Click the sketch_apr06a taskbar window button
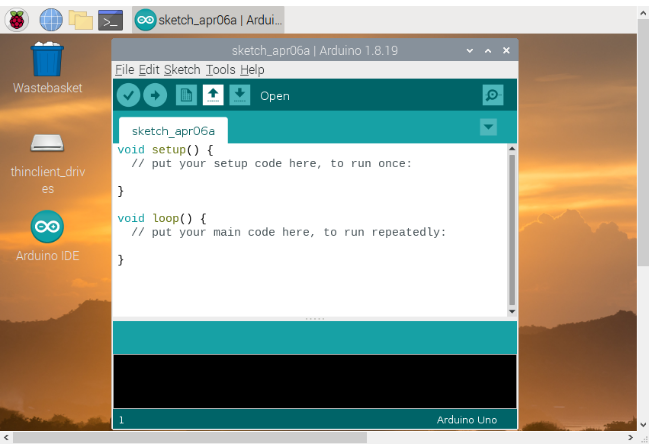Screen dimensions: 650x445 tap(208, 19)
